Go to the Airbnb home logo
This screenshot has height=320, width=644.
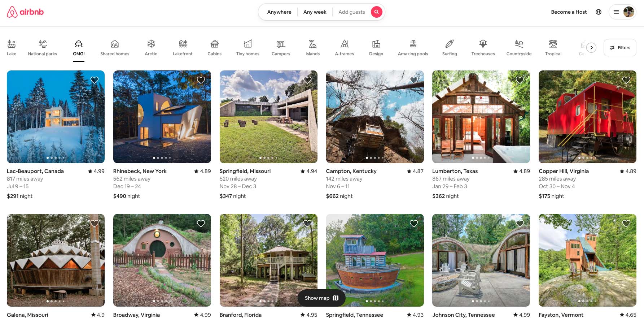click(x=25, y=12)
